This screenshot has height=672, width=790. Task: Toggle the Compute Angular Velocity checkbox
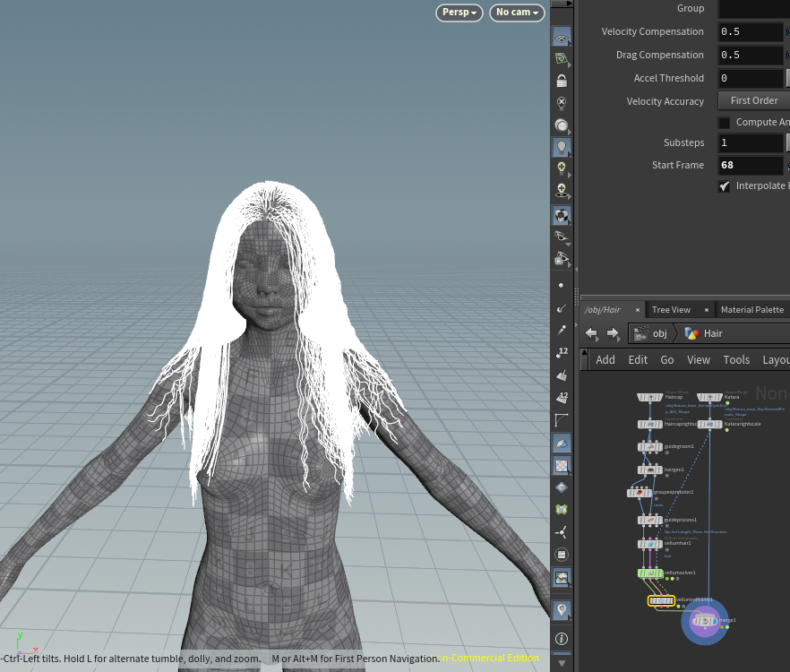[x=725, y=123]
